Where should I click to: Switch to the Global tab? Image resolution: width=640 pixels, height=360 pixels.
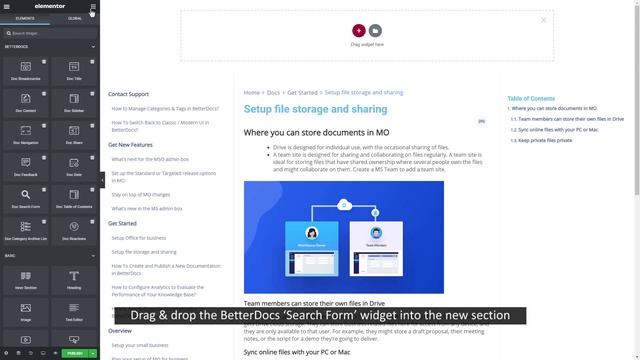coord(75,18)
